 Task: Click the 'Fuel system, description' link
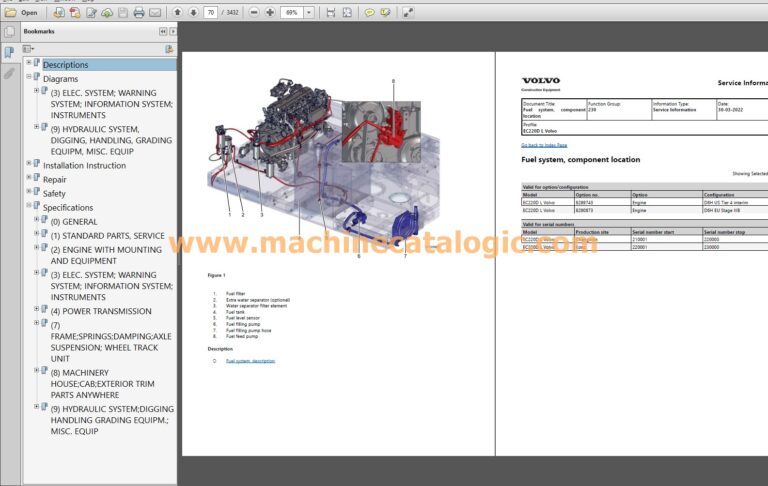(x=250, y=361)
